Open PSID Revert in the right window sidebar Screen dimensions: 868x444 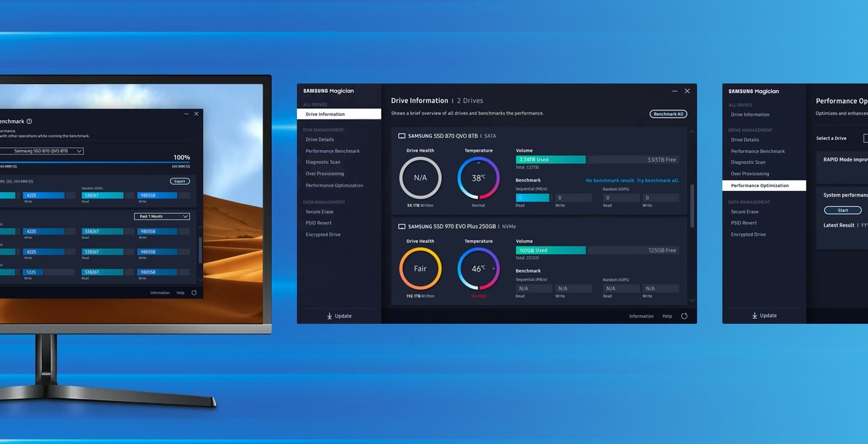coord(744,223)
